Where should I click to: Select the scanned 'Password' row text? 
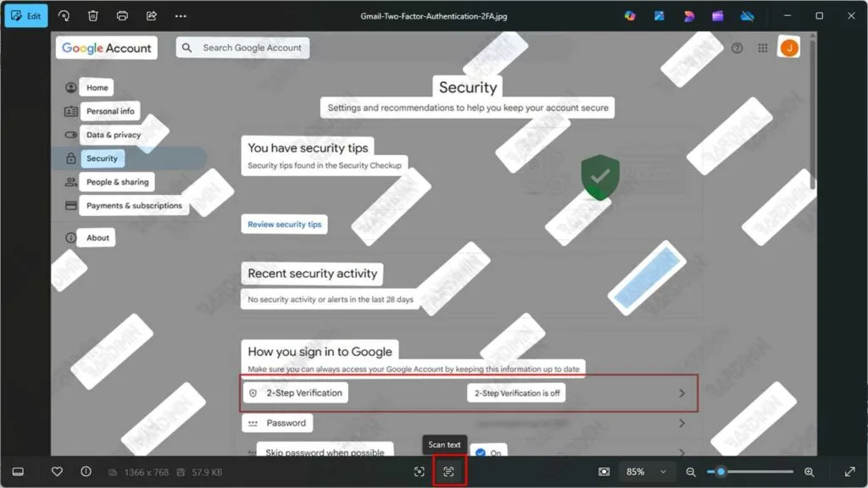pos(286,423)
